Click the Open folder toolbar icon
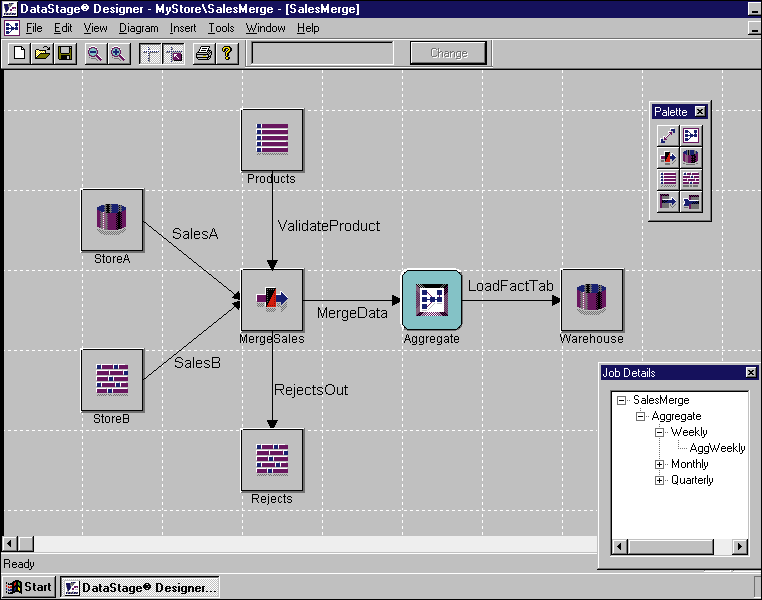Viewport: 762px width, 600px height. coord(42,53)
